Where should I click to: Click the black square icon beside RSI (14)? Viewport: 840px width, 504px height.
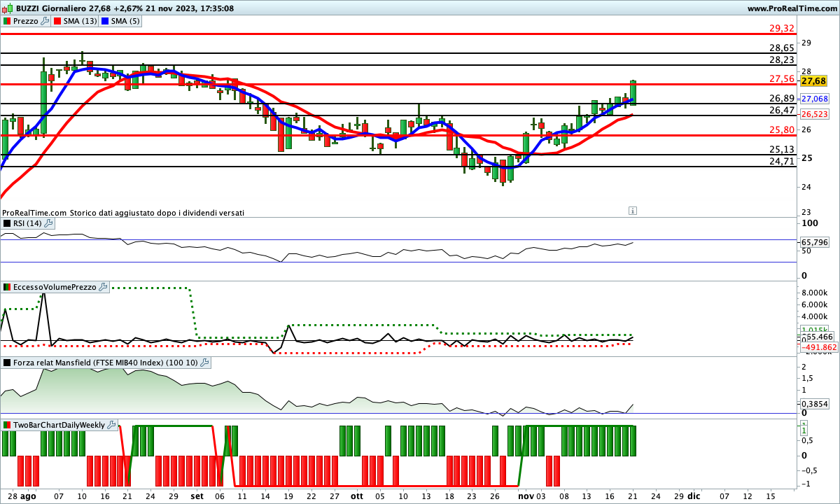point(7,223)
